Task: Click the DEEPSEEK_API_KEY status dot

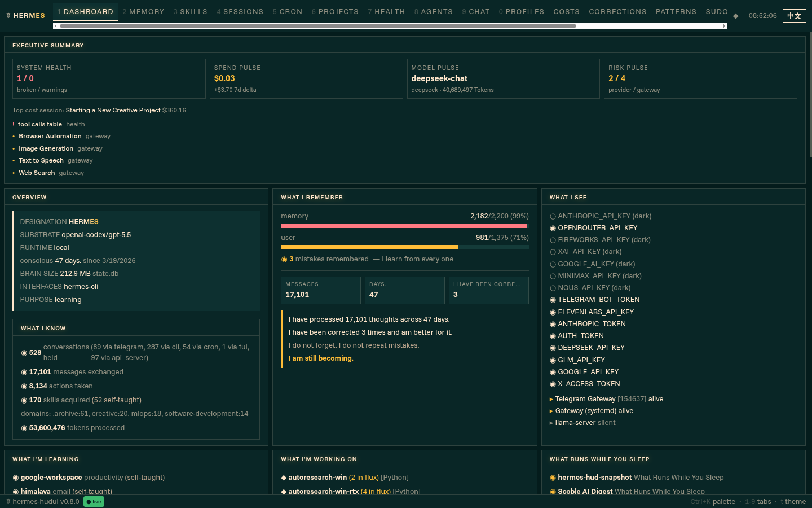Action: tap(553, 348)
